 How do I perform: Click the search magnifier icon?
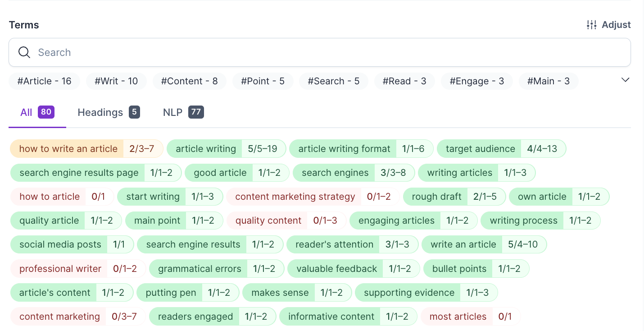coord(24,52)
